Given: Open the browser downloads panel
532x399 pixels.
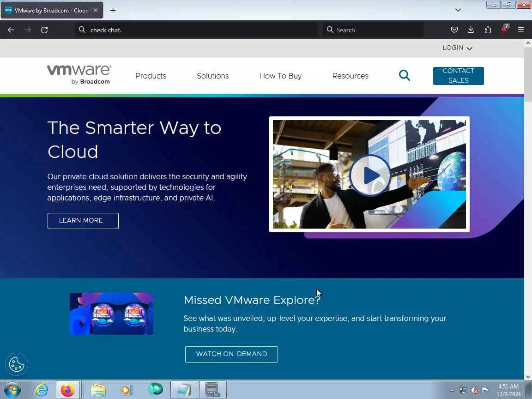Looking at the screenshot, I should click(x=471, y=30).
